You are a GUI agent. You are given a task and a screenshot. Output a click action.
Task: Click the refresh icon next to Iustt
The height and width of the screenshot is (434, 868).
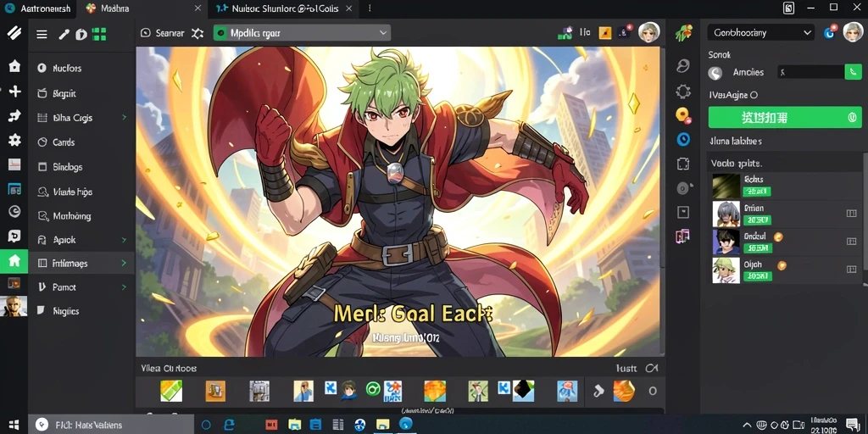(x=652, y=368)
